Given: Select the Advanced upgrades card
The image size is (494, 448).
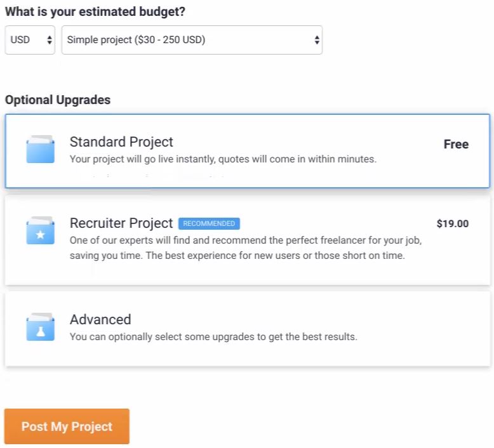Looking at the screenshot, I should [x=247, y=329].
